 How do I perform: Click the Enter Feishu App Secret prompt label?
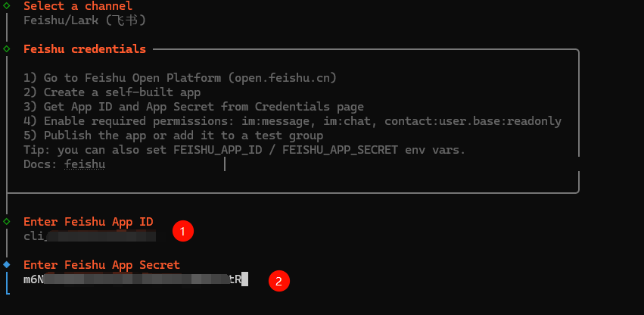click(101, 264)
